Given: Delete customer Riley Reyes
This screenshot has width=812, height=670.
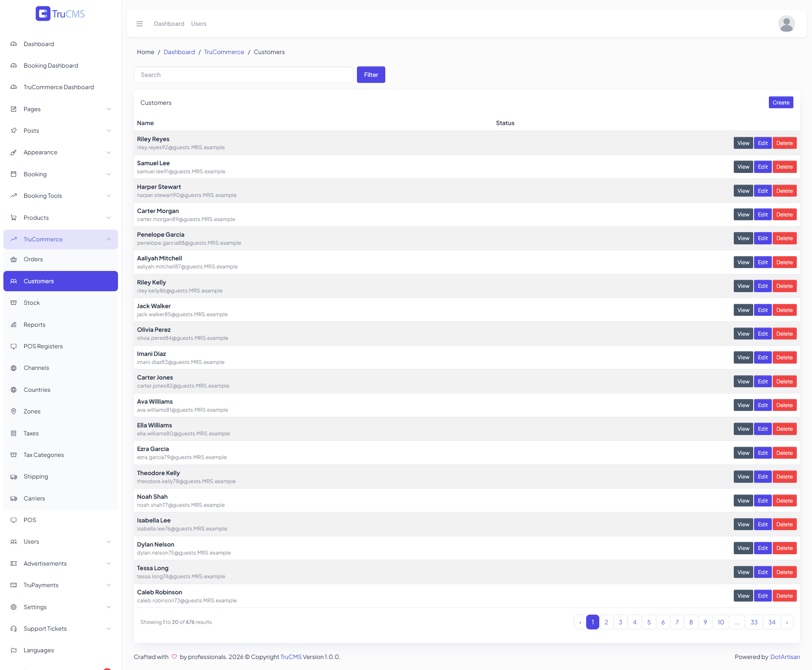Looking at the screenshot, I should point(785,143).
